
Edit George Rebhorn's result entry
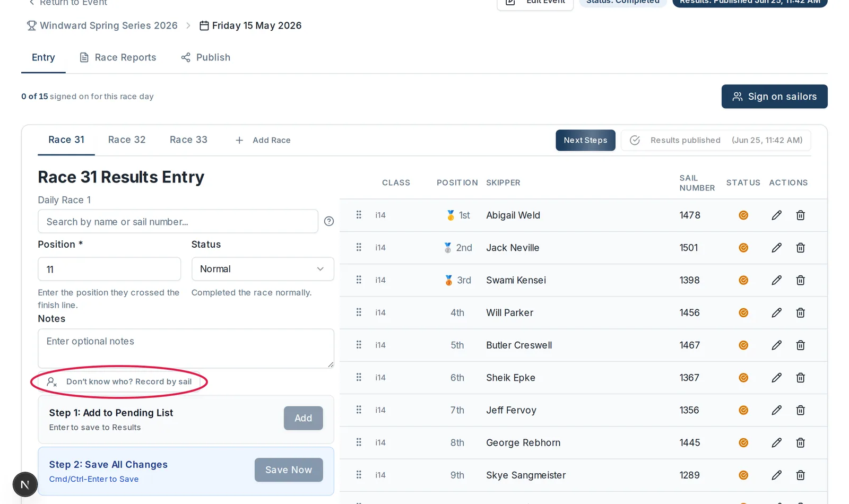tap(776, 442)
